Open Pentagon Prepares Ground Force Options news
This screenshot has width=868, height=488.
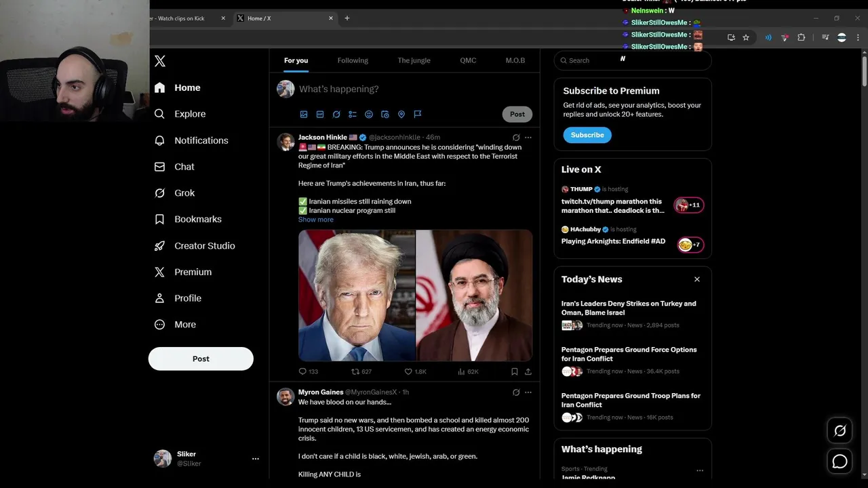[633, 361]
